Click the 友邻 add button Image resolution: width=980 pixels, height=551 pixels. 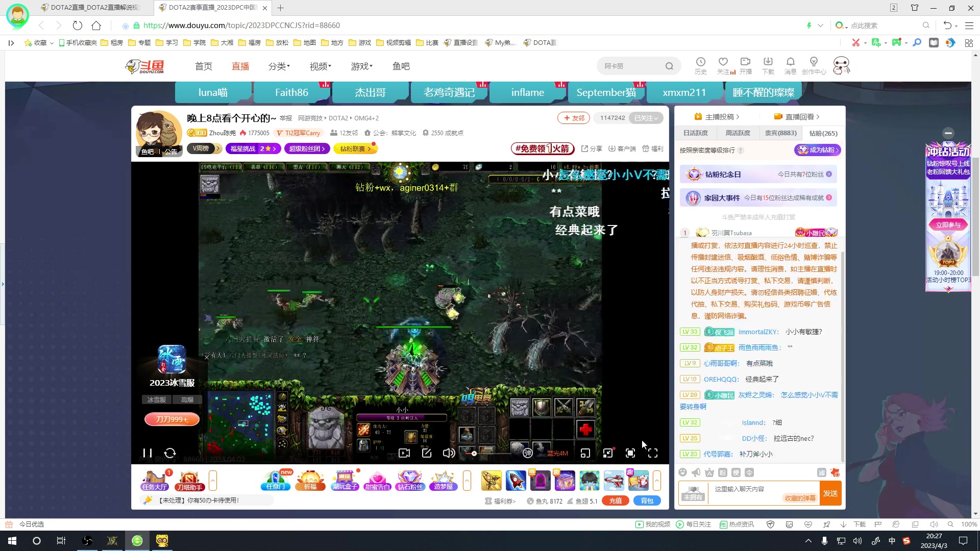pos(574,118)
